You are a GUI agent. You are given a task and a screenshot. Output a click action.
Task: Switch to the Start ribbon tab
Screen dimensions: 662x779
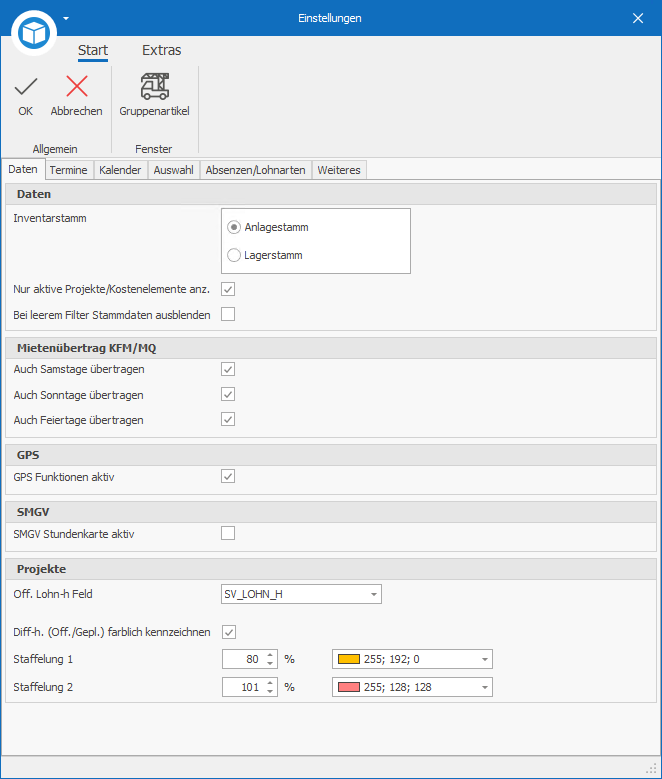click(93, 50)
